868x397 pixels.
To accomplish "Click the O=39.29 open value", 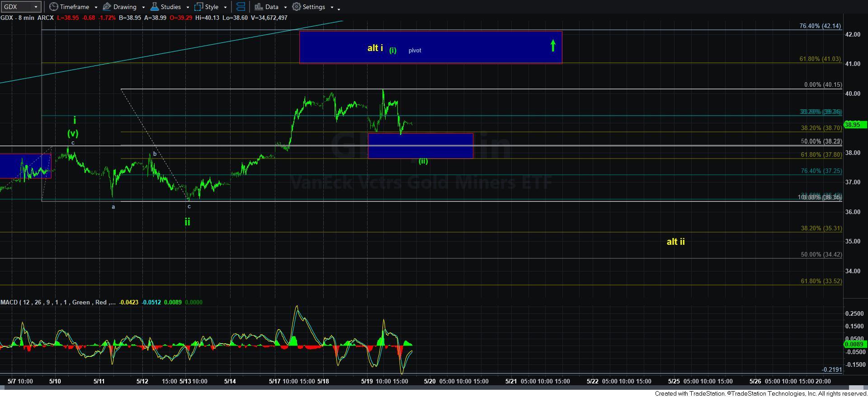I will tap(181, 18).
